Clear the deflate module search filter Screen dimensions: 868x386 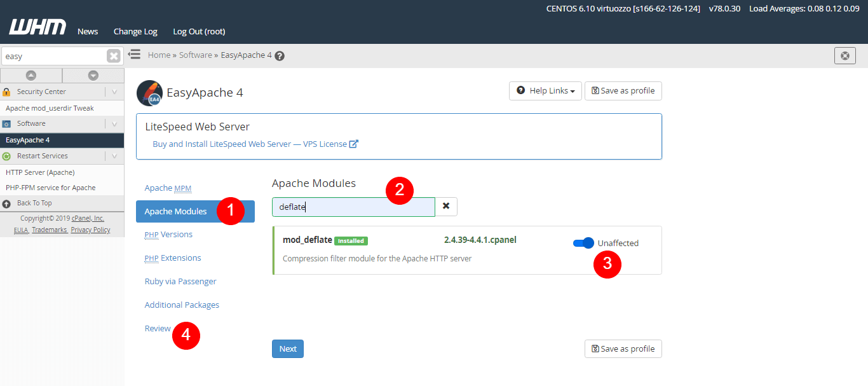point(446,206)
